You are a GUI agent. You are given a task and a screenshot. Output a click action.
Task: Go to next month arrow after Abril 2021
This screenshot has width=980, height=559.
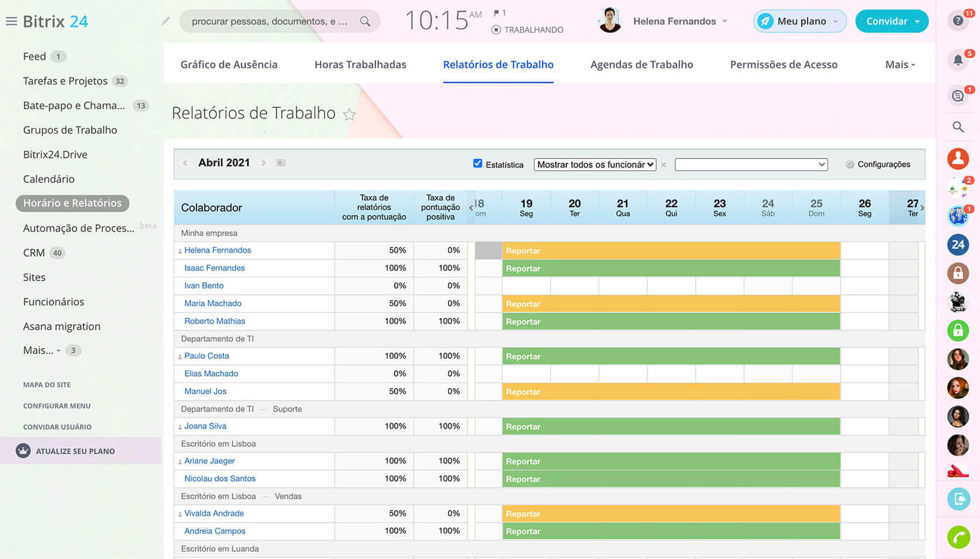(x=264, y=163)
